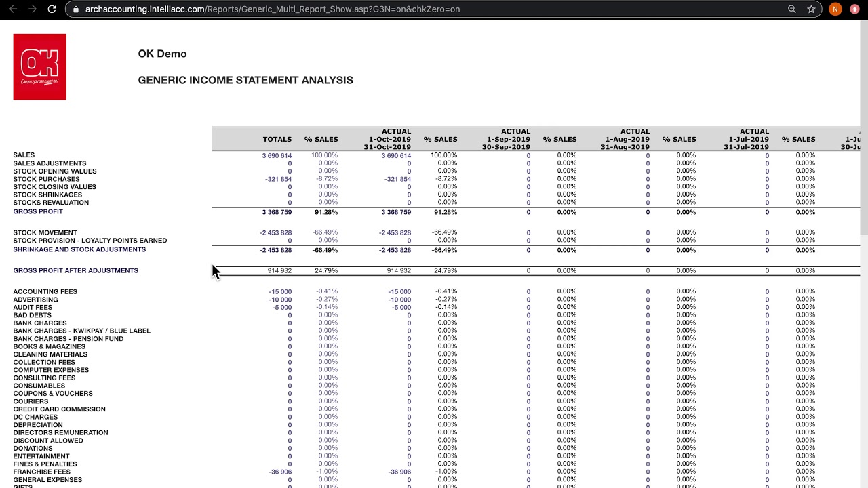Viewport: 868px width, 488px height.
Task: Click the browser back arrow
Action: [13, 9]
